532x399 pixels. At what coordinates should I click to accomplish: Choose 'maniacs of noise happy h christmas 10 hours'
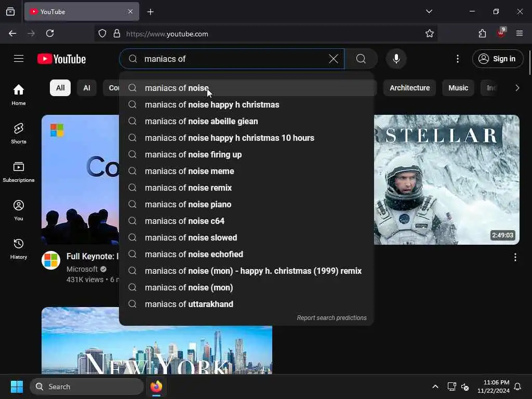click(247, 138)
